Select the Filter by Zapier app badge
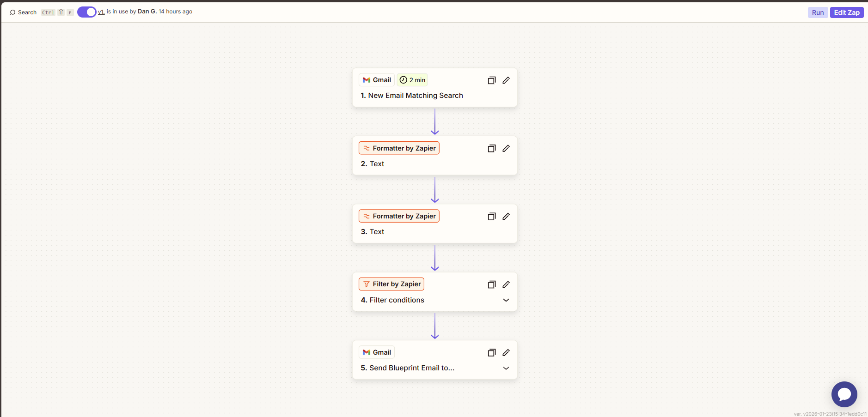Screen dimensions: 868x417 click(x=391, y=284)
